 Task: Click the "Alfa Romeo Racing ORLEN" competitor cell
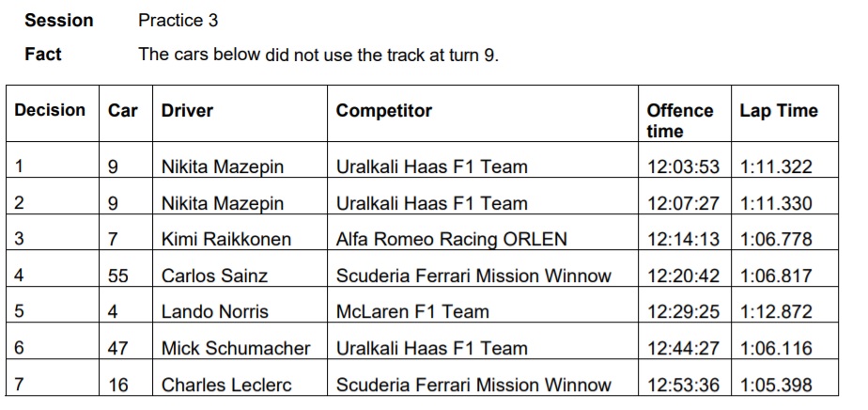pyautogui.click(x=452, y=239)
